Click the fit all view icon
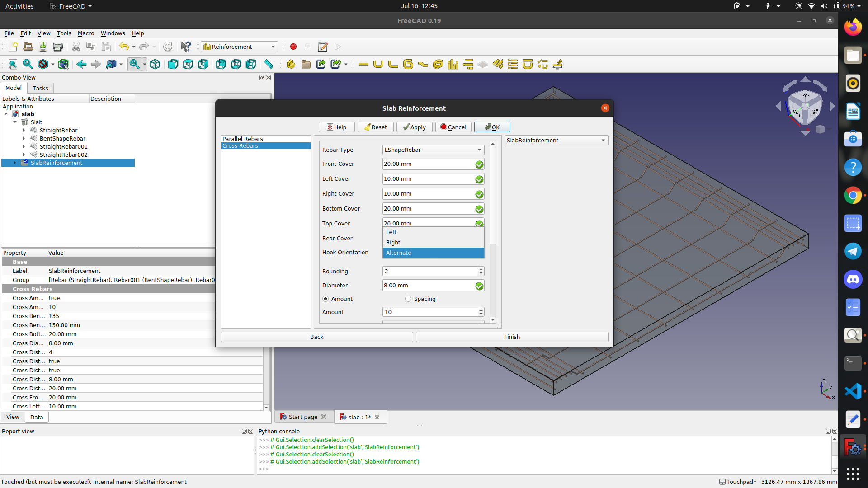The height and width of the screenshot is (488, 868). coord(13,64)
